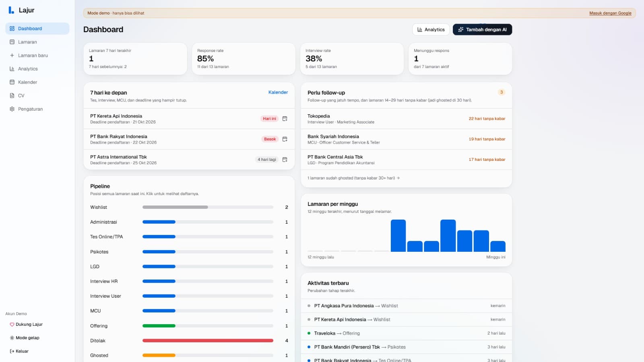Click the heart icon for Dukung Lajur

(12, 325)
